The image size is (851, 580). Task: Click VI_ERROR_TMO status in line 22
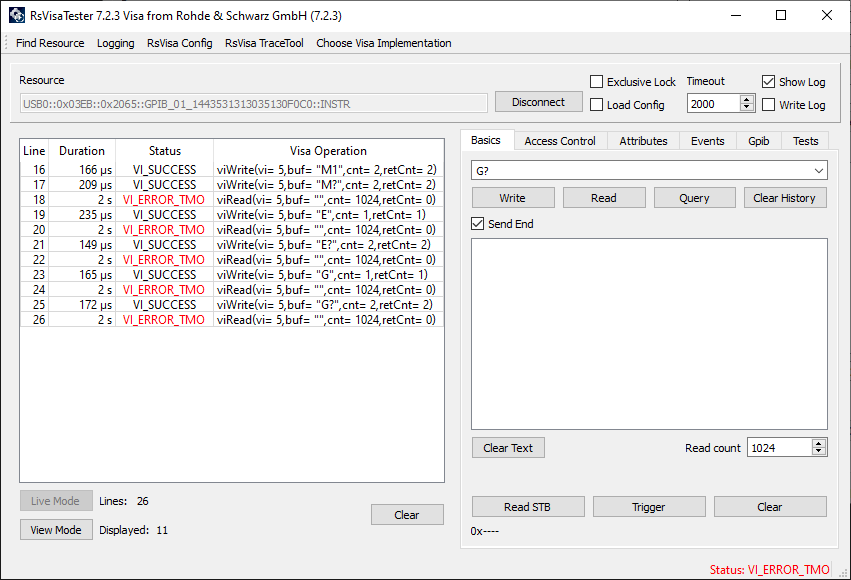pos(163,260)
